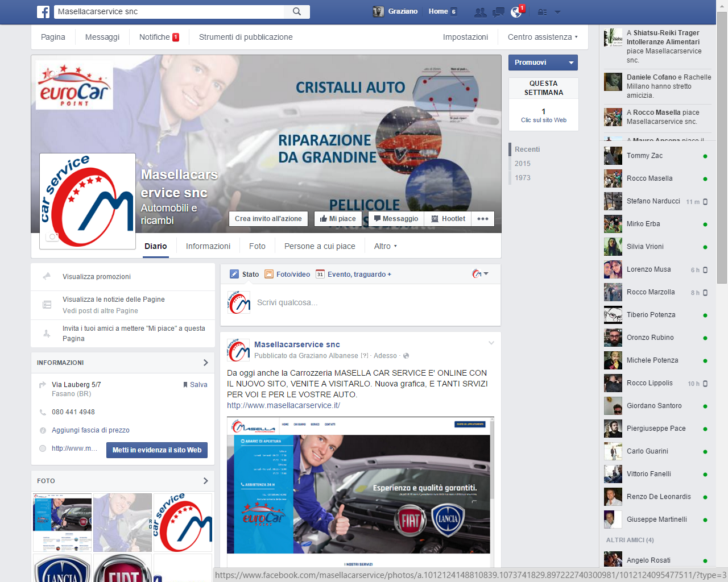The width and height of the screenshot is (728, 582).
Task: Expand the INFORMAZIONI section arrow
Action: [206, 363]
